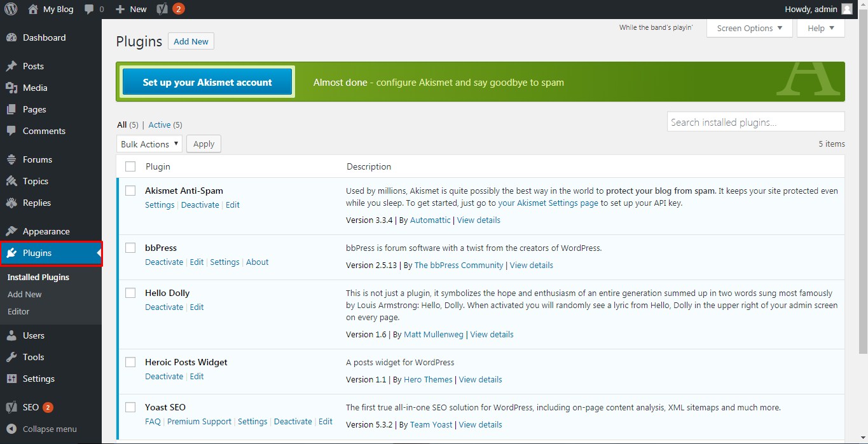This screenshot has height=444, width=868.
Task: Check the bbPress plugin checkbox
Action: click(x=130, y=248)
